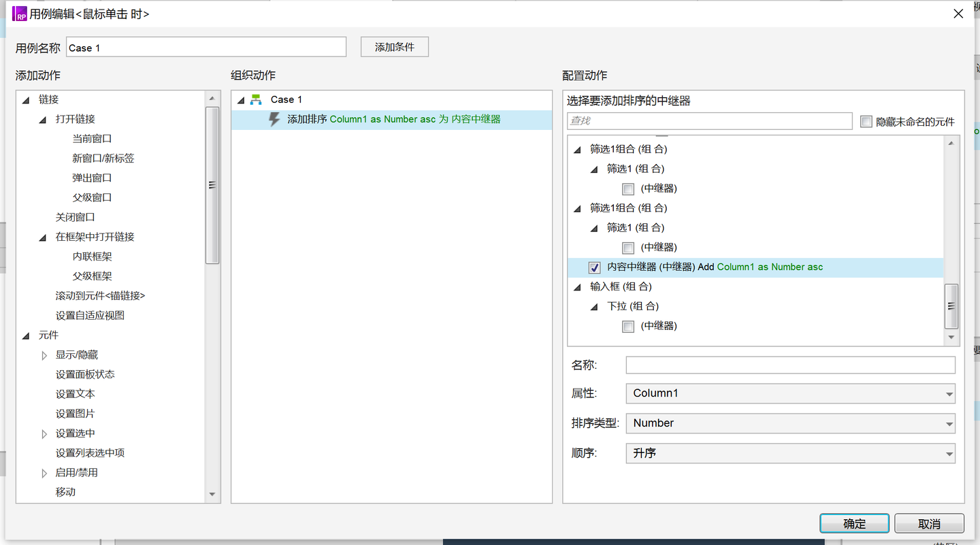Screen dimensions: 980x545
Task: Click action list scroll-up arrow
Action: (x=212, y=99)
